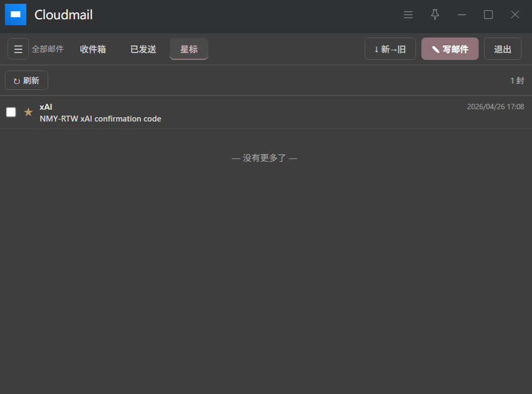
Task: Switch to the 已发送 tab
Action: pos(143,49)
